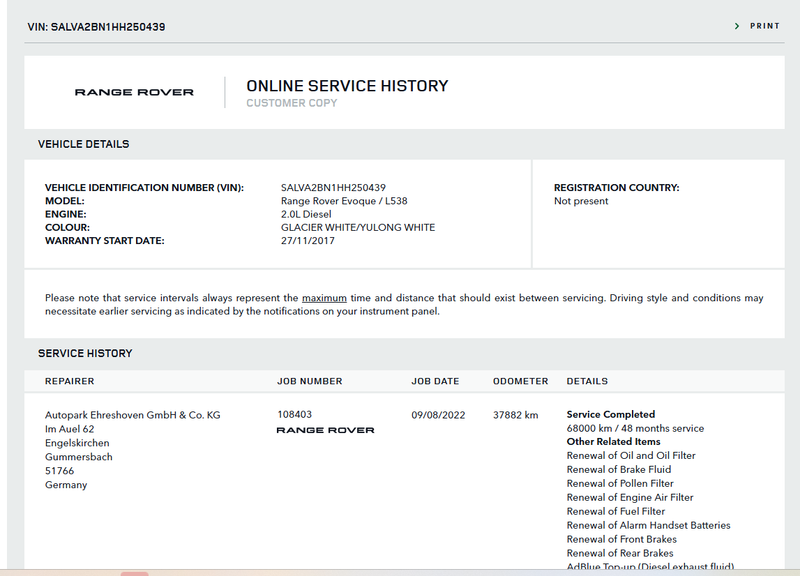The height and width of the screenshot is (576, 800).
Task: Select the VIN text at page top
Action: pyautogui.click(x=96, y=27)
